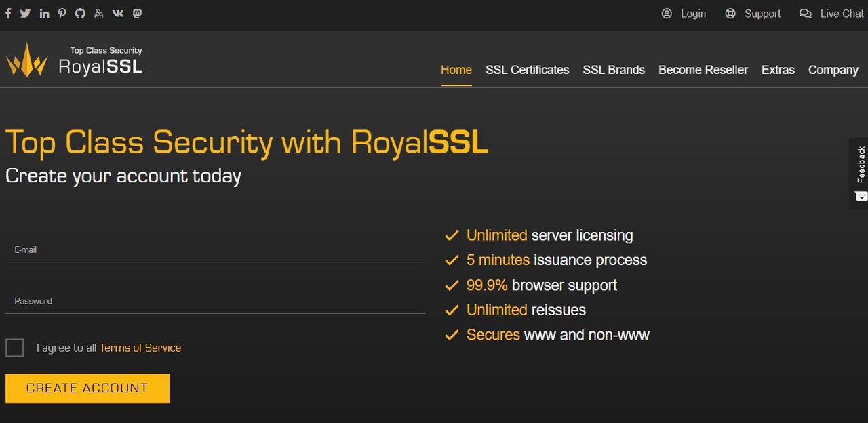Open the VK social icon
868x423 pixels.
coord(118,14)
